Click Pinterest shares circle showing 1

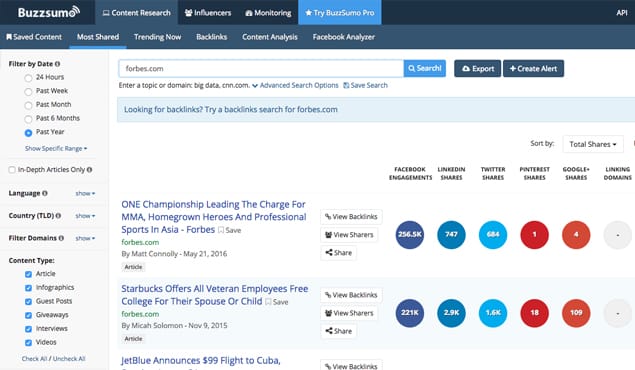point(535,235)
